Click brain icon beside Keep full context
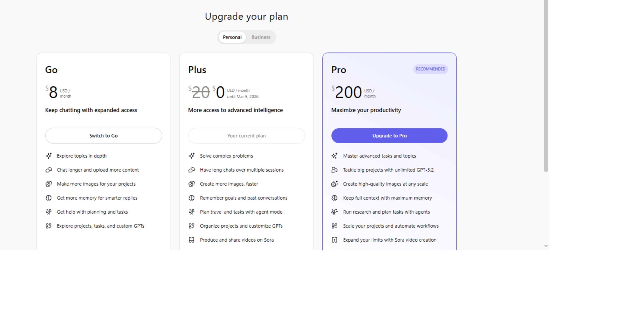Screen dimensions: 644x316 point(334,198)
